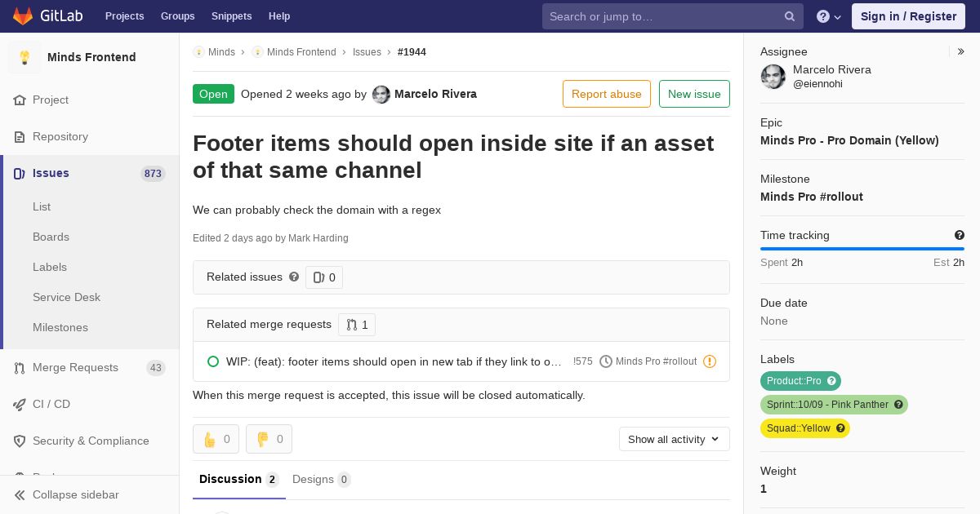Collapse the right sidebar with double-arrow icon
The height and width of the screenshot is (514, 980).
coord(961,51)
